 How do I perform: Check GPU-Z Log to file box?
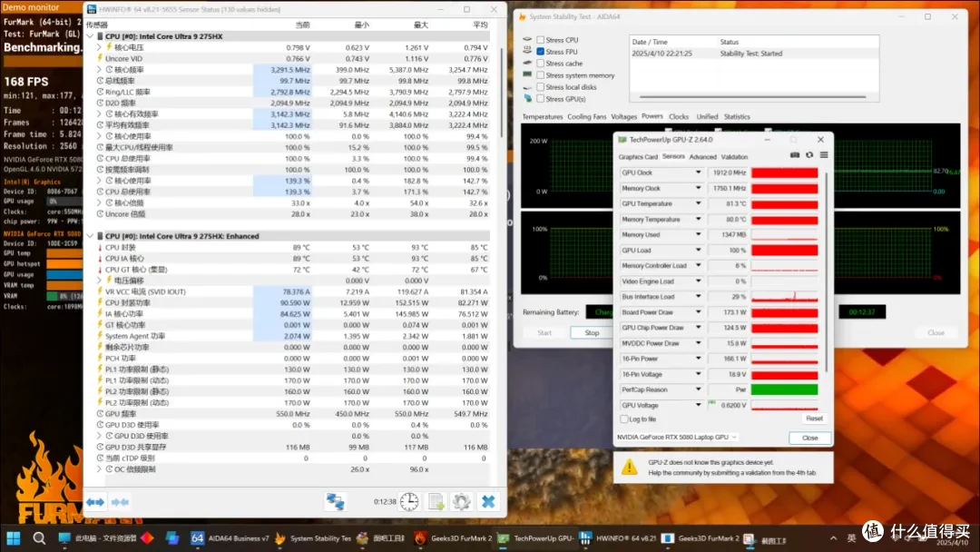click(x=623, y=419)
